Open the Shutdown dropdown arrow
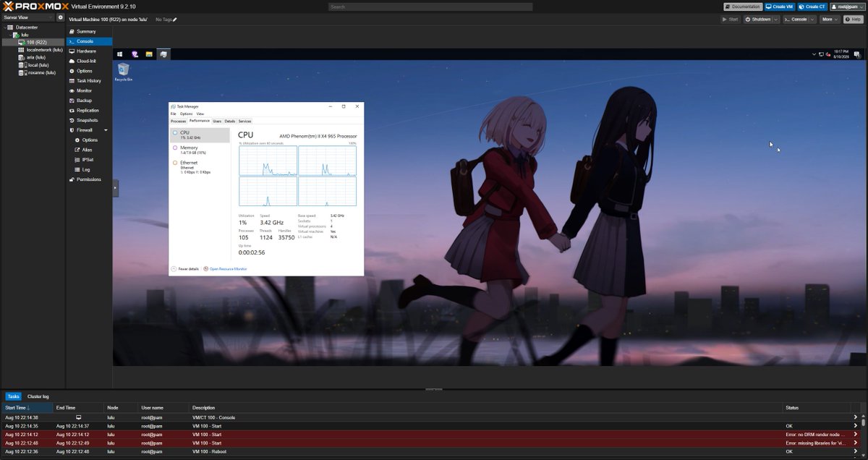 coord(776,20)
